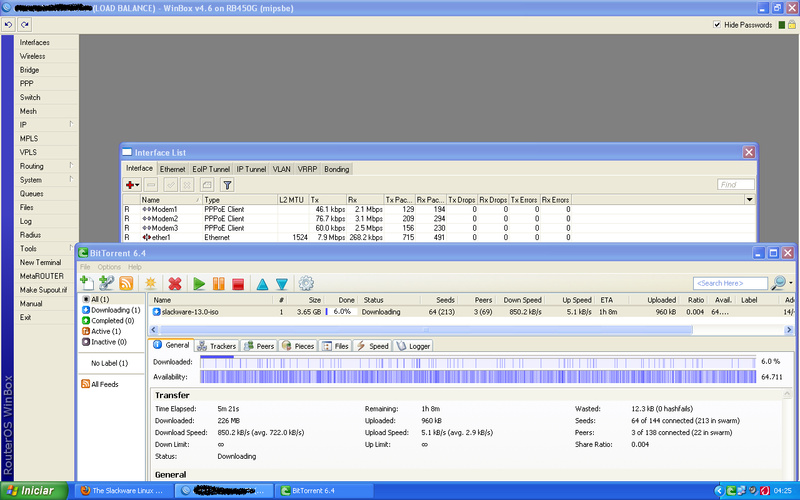This screenshot has height=500, width=800.
Task: Open the search engine dropdown arrow
Action: point(791,283)
